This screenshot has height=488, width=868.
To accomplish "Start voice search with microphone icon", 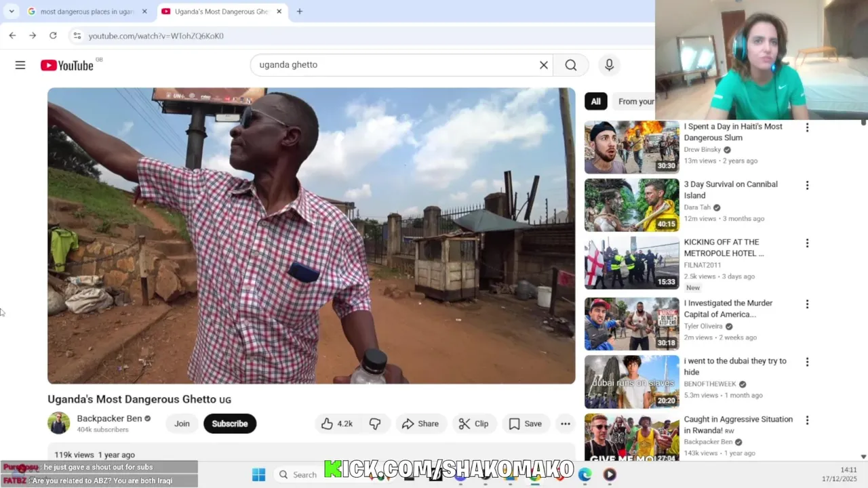I will point(609,65).
